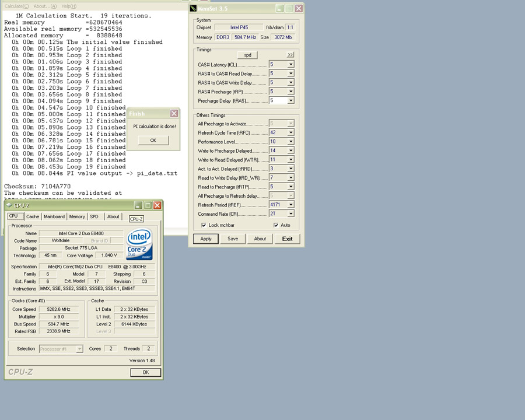The image size is (525, 420).
Task: Click the Bus Speed value 584.7 MHz
Action: [x=59, y=324]
